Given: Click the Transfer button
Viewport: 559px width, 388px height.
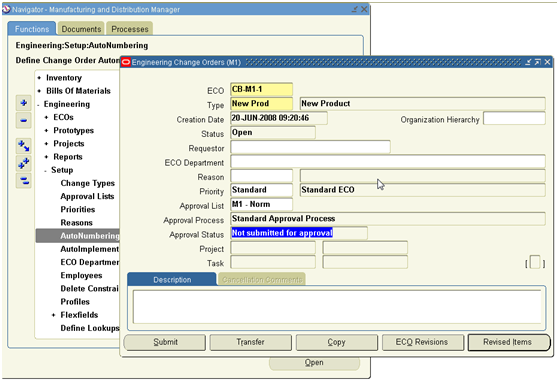Looking at the screenshot, I should click(251, 342).
